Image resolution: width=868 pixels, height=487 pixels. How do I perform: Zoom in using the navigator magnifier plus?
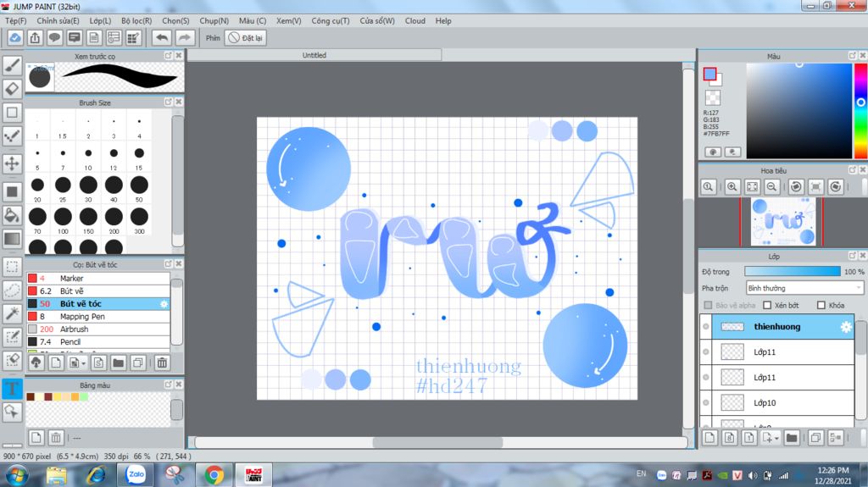[x=732, y=186]
